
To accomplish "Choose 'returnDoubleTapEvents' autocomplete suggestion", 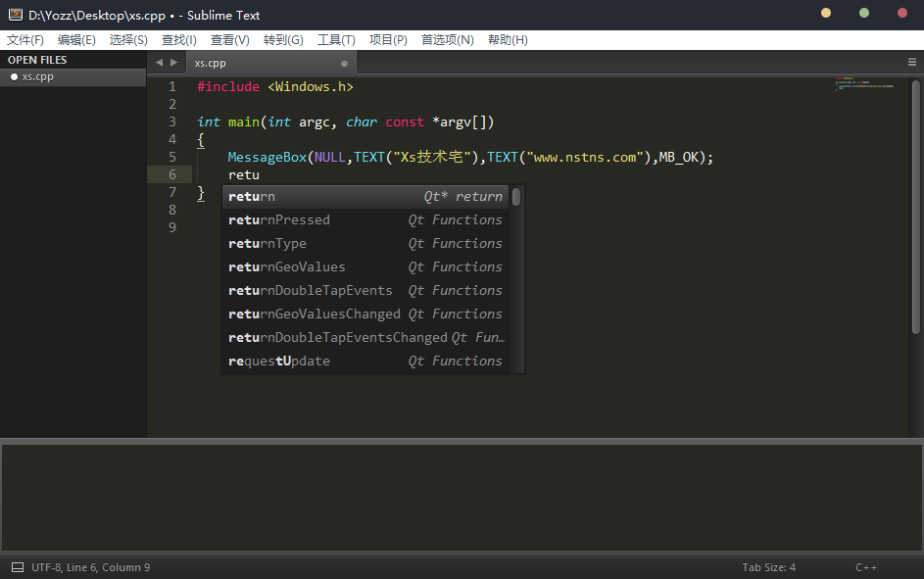I will [x=365, y=291].
